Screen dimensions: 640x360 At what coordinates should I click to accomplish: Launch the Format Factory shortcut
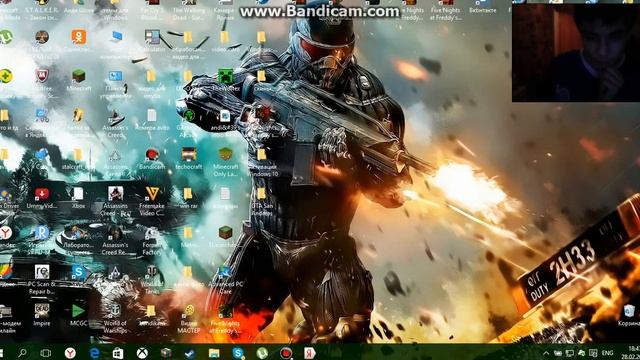click(152, 240)
